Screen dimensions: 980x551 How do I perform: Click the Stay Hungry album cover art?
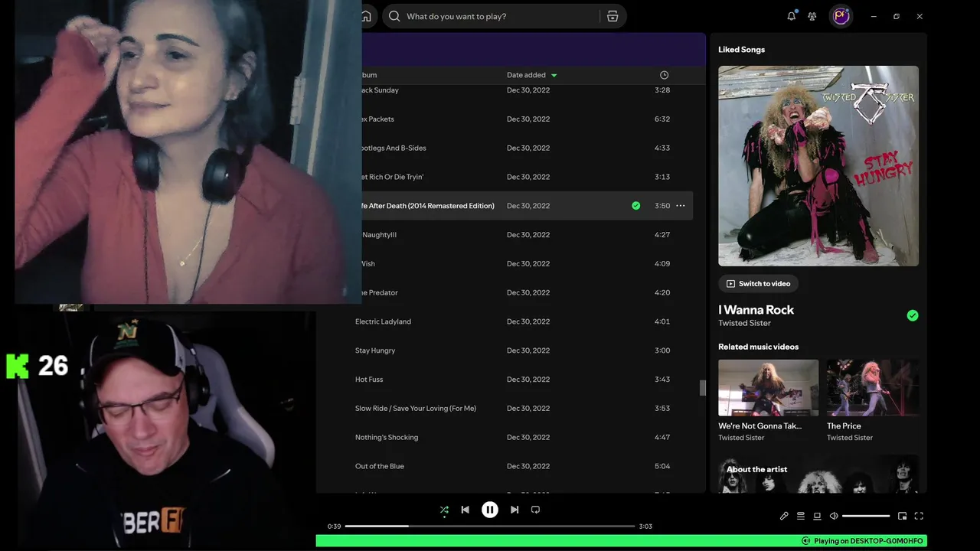coord(818,166)
